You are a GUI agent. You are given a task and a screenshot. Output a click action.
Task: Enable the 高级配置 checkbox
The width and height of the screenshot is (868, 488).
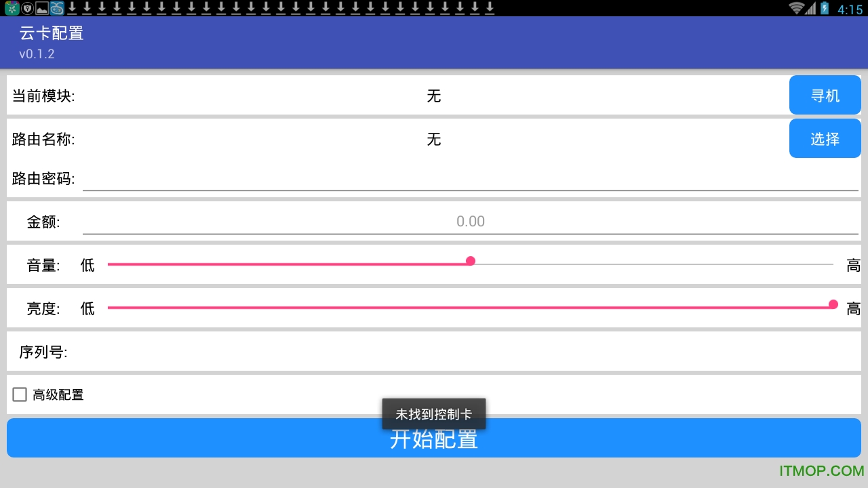(20, 394)
